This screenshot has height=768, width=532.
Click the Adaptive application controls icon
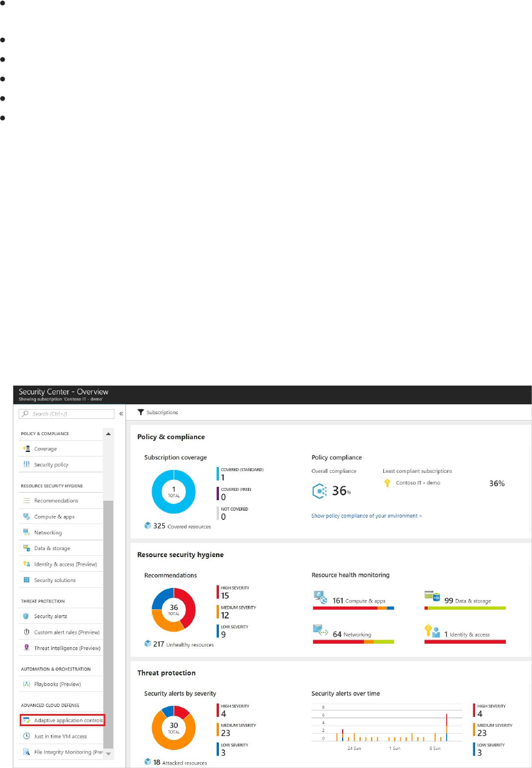click(26, 720)
